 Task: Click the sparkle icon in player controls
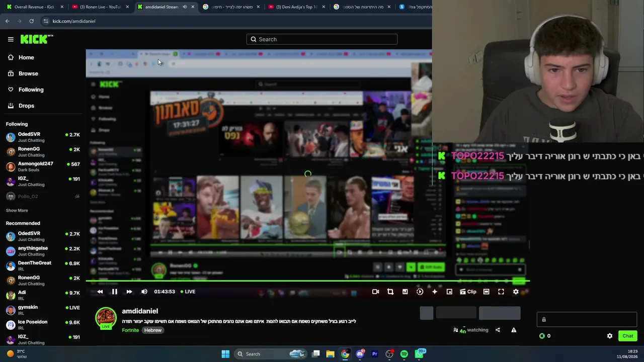point(435,292)
